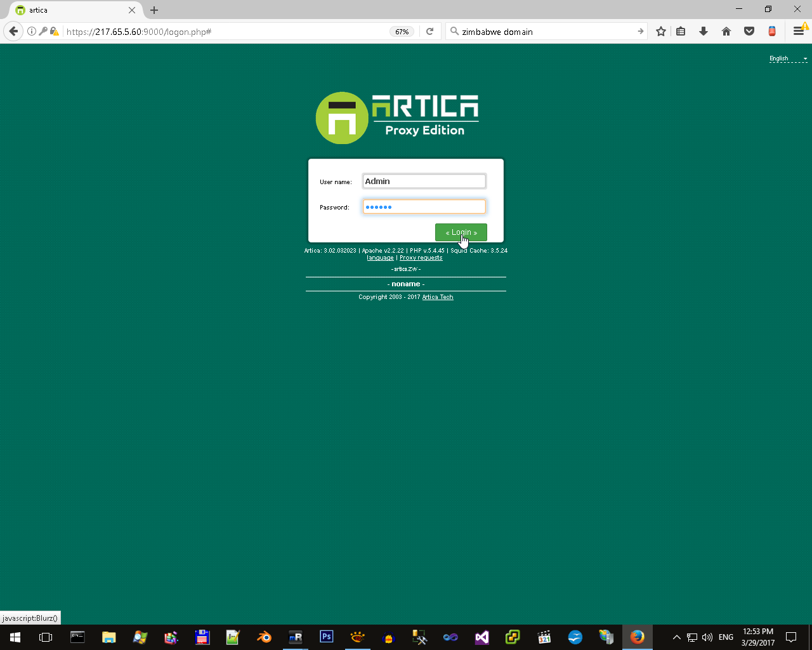
Task: Open Photoshop from the taskbar
Action: pos(327,637)
